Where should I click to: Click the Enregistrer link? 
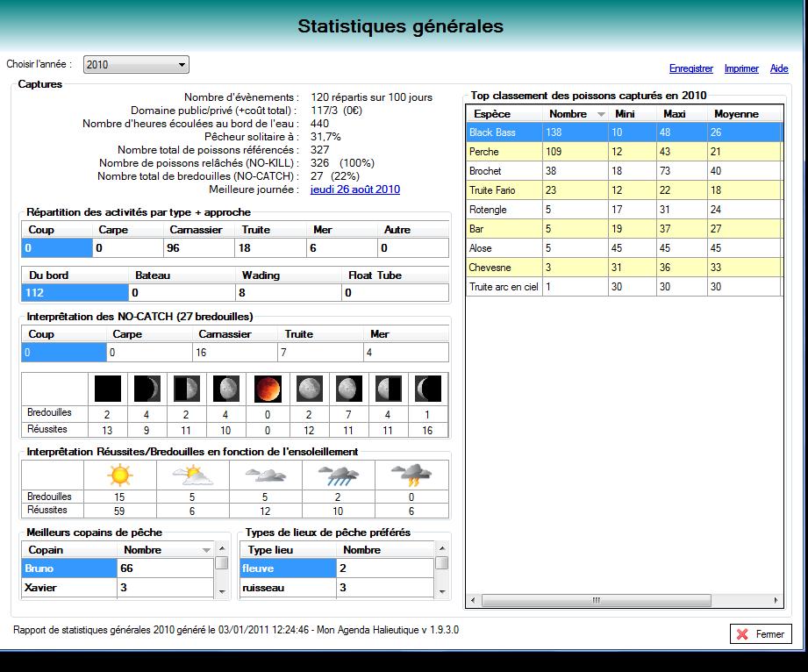pos(691,68)
